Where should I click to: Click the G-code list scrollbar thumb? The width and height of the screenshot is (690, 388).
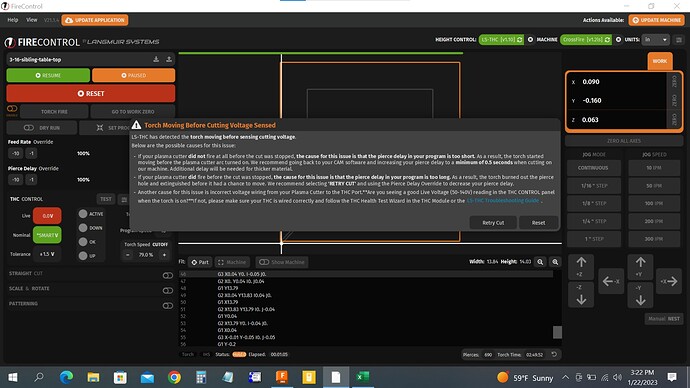557,332
